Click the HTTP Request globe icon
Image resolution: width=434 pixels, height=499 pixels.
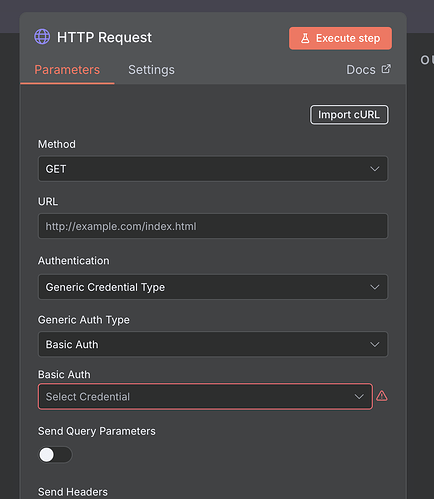coord(42,37)
